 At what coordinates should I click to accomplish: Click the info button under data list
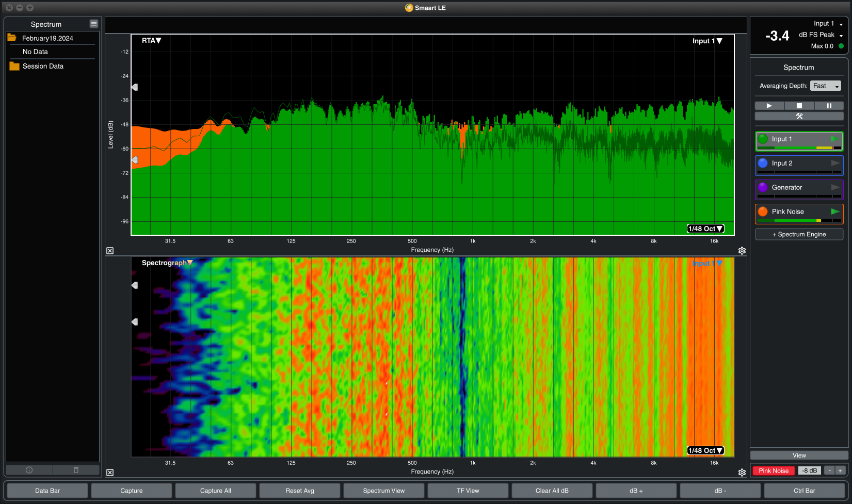pyautogui.click(x=29, y=470)
